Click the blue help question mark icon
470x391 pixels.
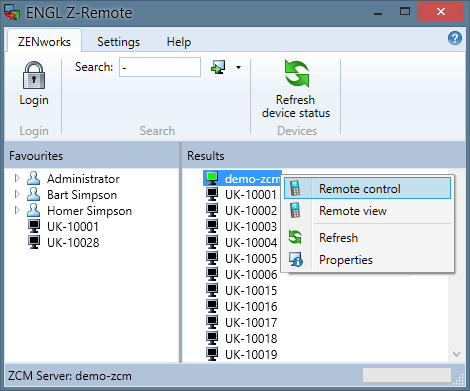(x=455, y=38)
